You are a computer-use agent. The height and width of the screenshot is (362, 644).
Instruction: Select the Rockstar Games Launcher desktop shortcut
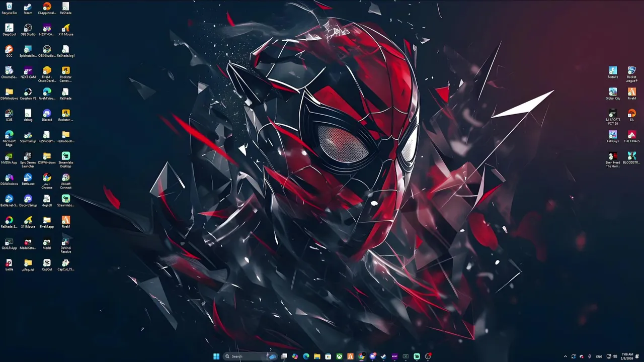65,74
